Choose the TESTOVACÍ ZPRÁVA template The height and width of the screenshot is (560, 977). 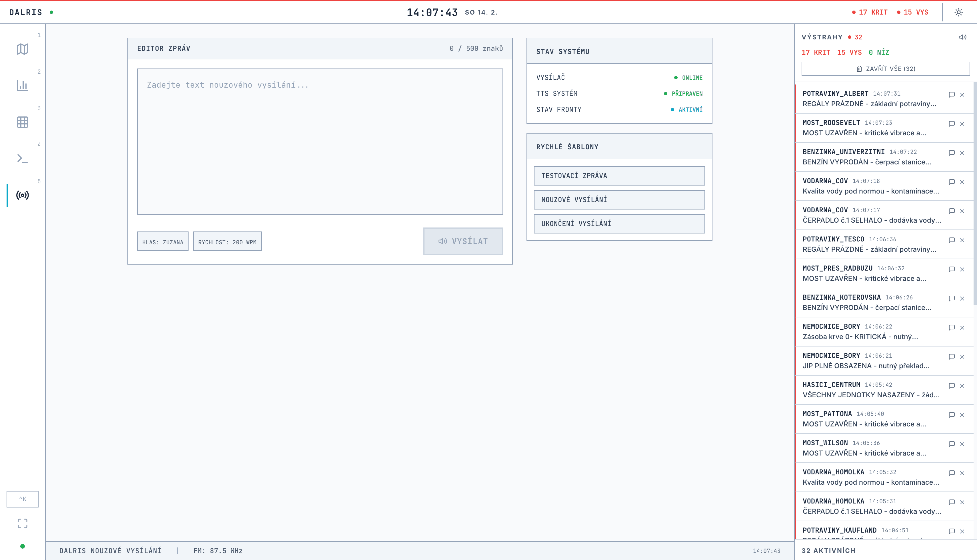619,176
